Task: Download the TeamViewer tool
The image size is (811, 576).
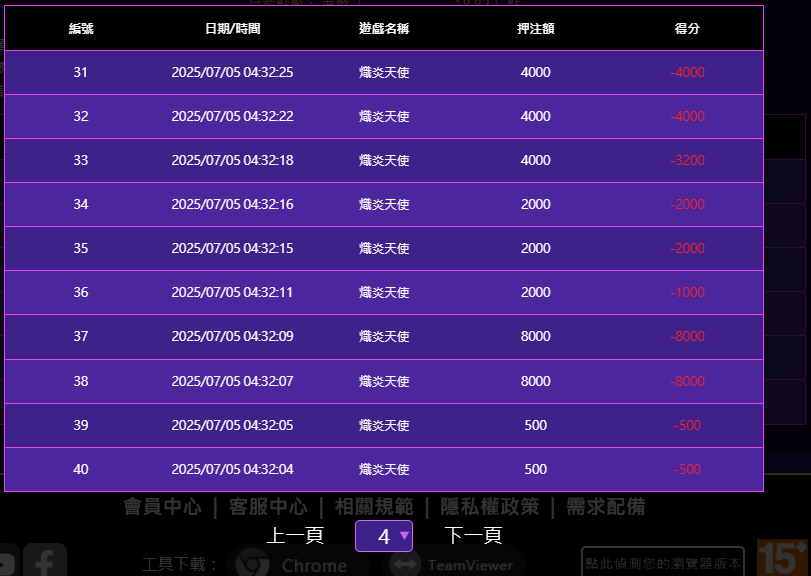Action: [456, 565]
